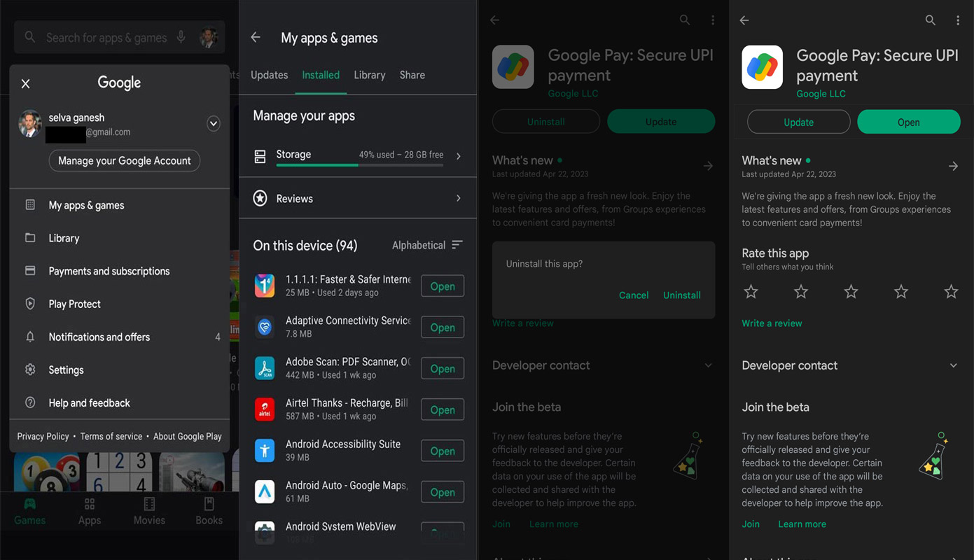Screen dimensions: 974x560
Task: Click Search for apps & games field
Action: [x=119, y=37]
